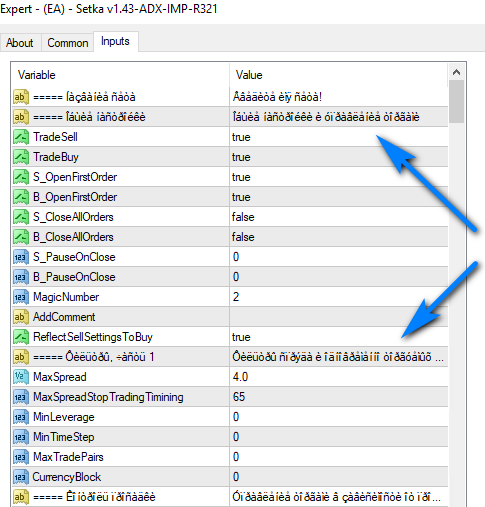Click B_CloseAllOrders value 'false'
The height and width of the screenshot is (507, 485).
[x=243, y=237]
